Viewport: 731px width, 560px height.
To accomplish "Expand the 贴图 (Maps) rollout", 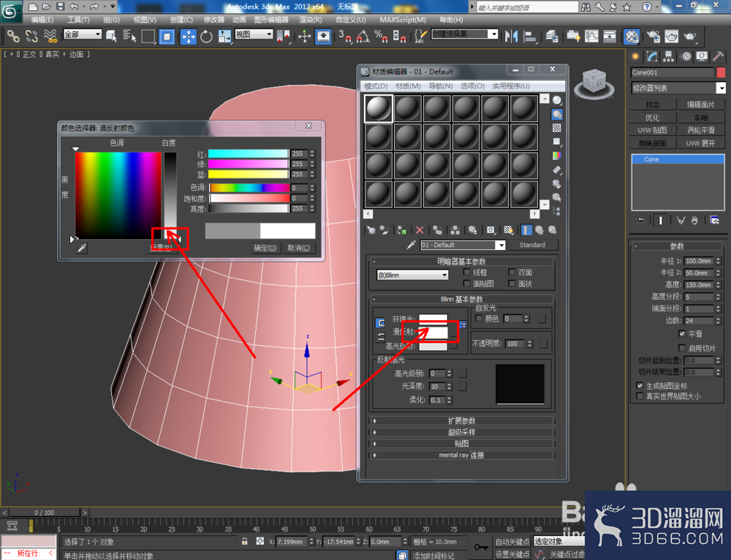I will (x=461, y=444).
